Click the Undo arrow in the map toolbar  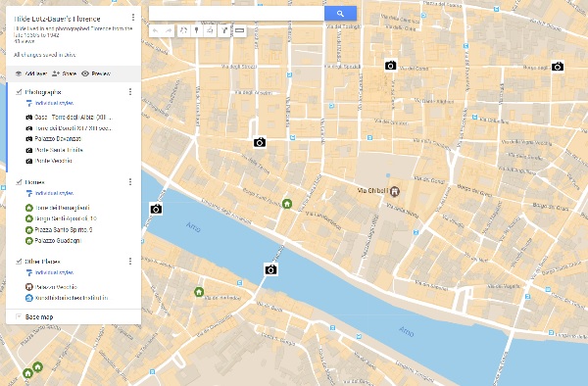click(x=156, y=30)
